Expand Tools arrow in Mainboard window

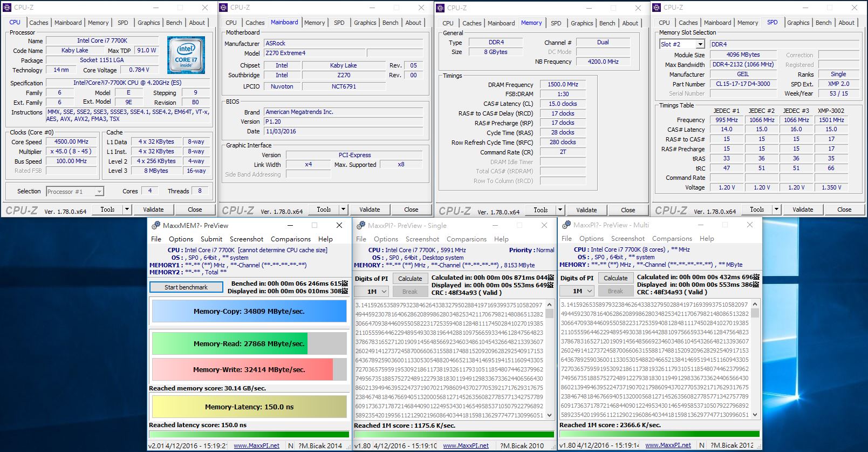[x=343, y=210]
